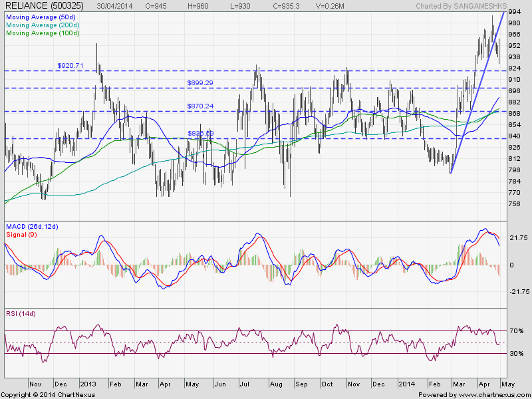Select the date 30/04/2014 in the header
This screenshot has height=399, width=532.
tap(114, 6)
